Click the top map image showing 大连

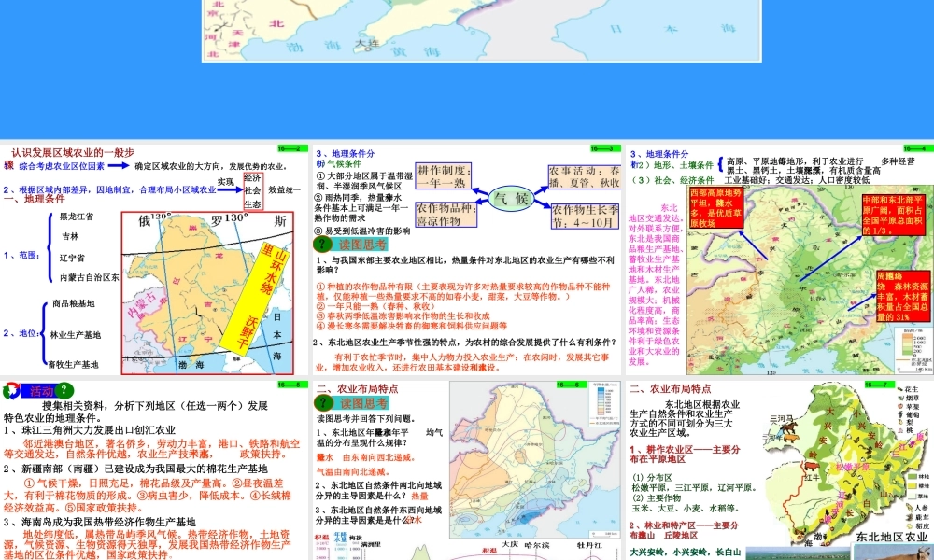482,31
